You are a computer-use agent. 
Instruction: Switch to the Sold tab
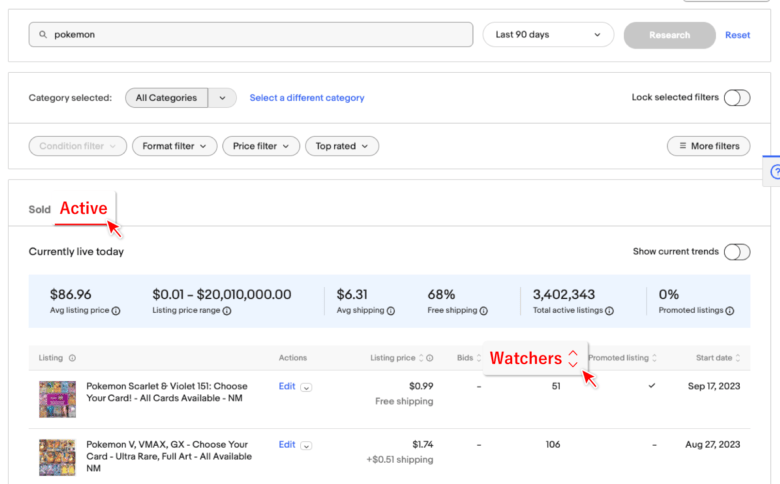39,210
